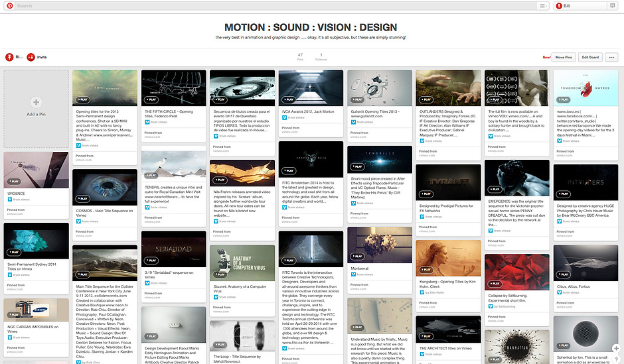The height and width of the screenshot is (364, 624).
Task: Click the Edit Board button
Action: pos(590,57)
